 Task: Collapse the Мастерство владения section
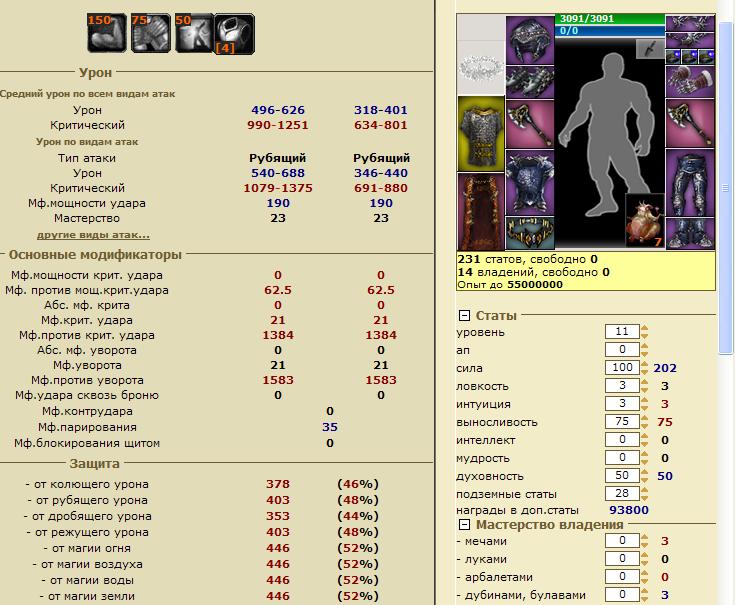[x=464, y=524]
